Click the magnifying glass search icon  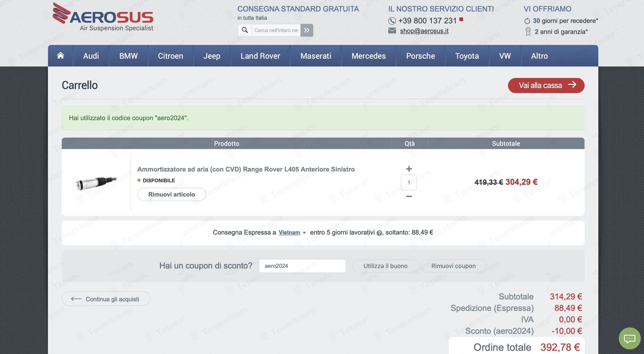245,30
